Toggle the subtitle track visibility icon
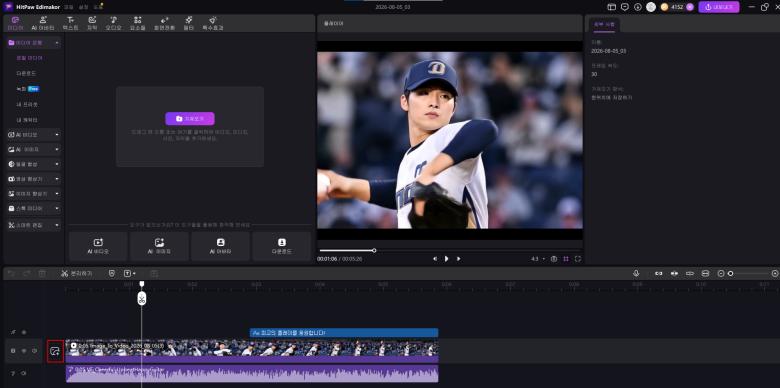This screenshot has height=388, width=780. pyautogui.click(x=24, y=332)
